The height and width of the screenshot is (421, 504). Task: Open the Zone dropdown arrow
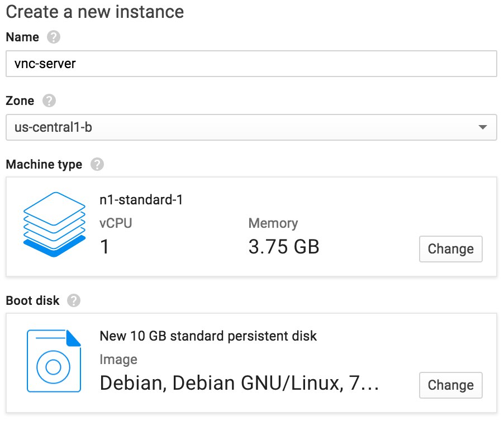[x=482, y=127]
